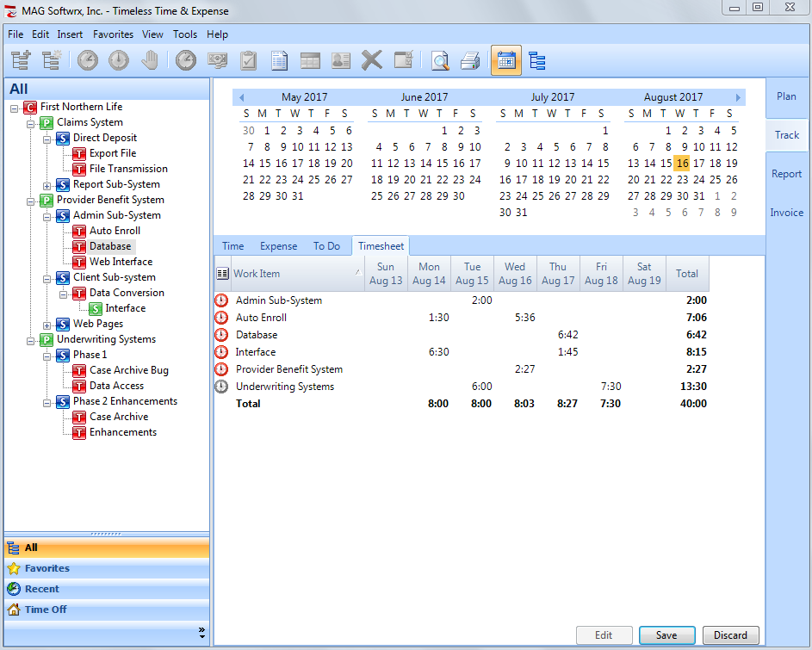Open the File menu
812x650 pixels.
(15, 34)
